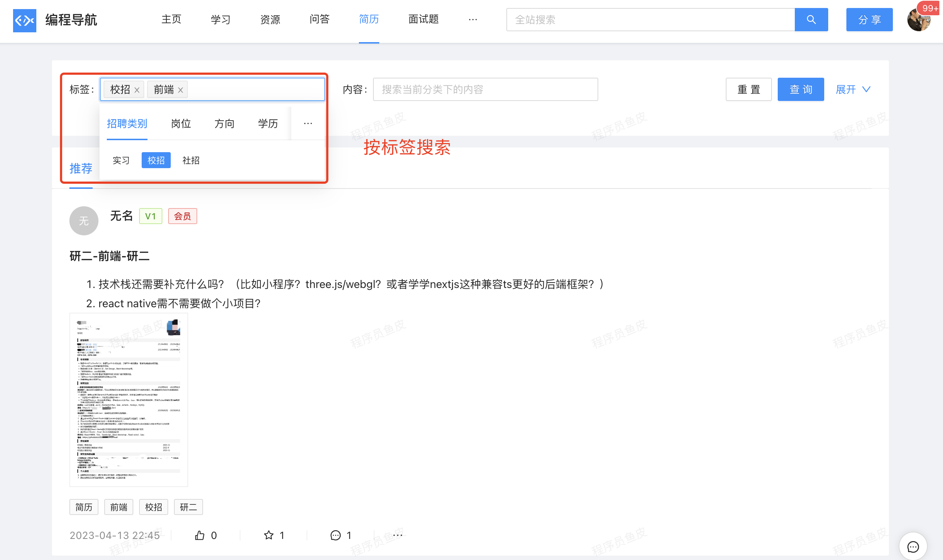Open post more-options ellipsis at bottom
The image size is (943, 560).
tap(398, 535)
